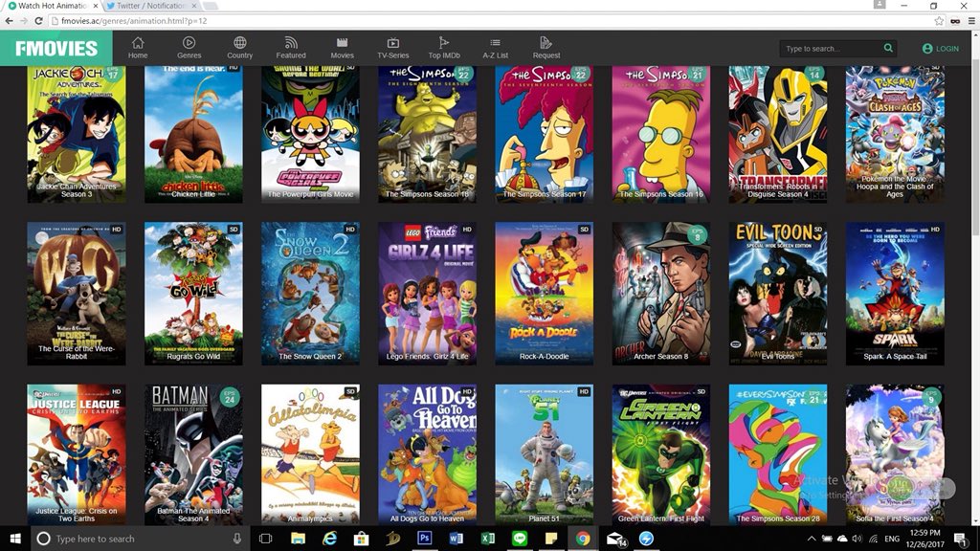Open the Request page
Image resolution: width=980 pixels, height=551 pixels.
point(546,48)
